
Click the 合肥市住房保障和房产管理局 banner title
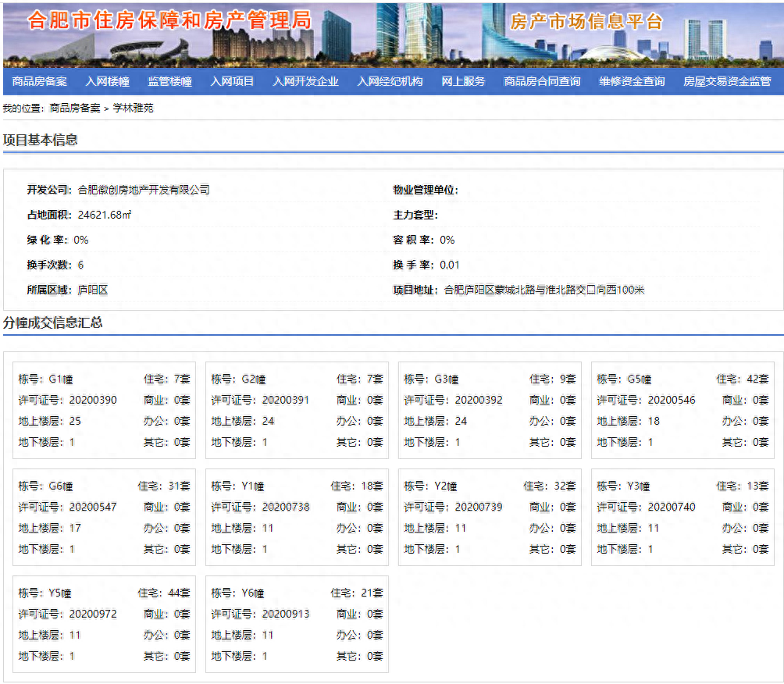coord(169,21)
